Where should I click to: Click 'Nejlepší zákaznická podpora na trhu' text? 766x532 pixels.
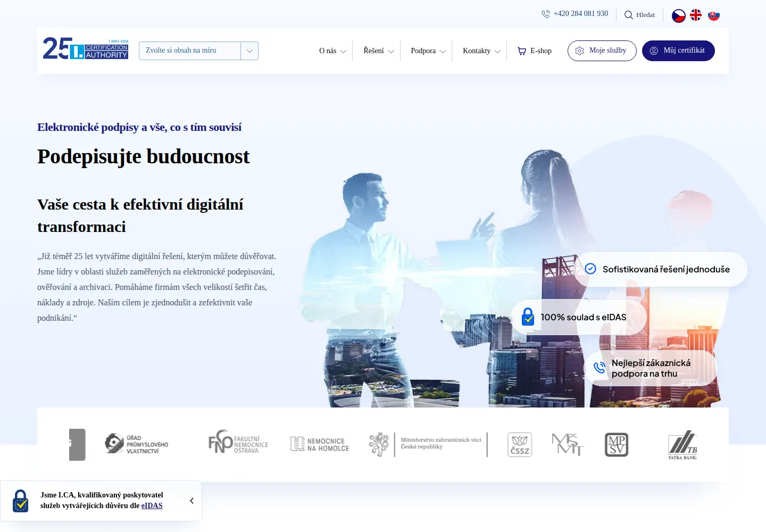(x=651, y=368)
